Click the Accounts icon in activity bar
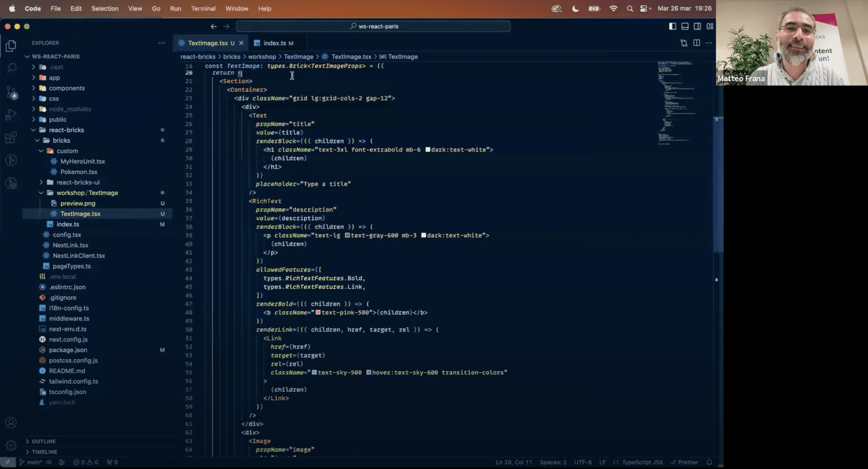The image size is (868, 469). [11, 422]
